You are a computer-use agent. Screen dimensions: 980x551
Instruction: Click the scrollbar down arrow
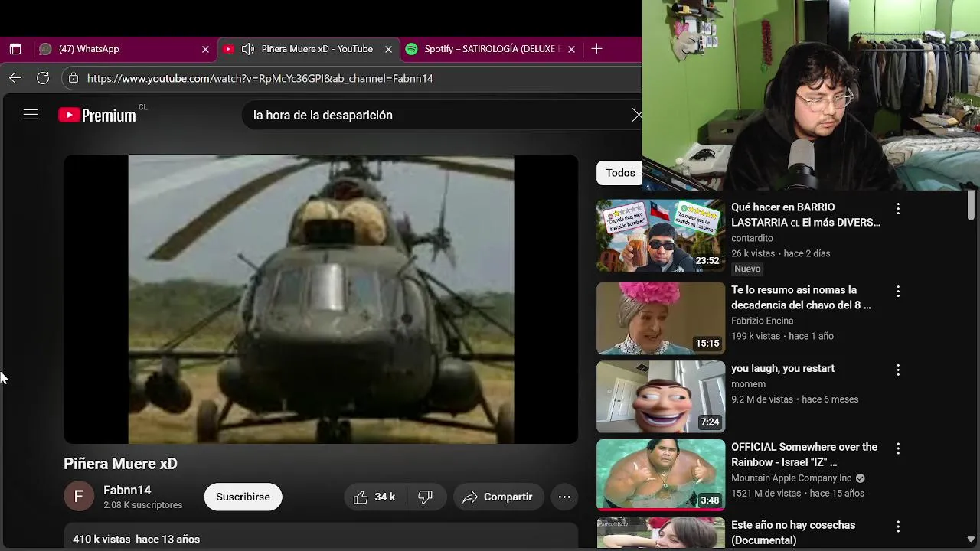coord(971,539)
